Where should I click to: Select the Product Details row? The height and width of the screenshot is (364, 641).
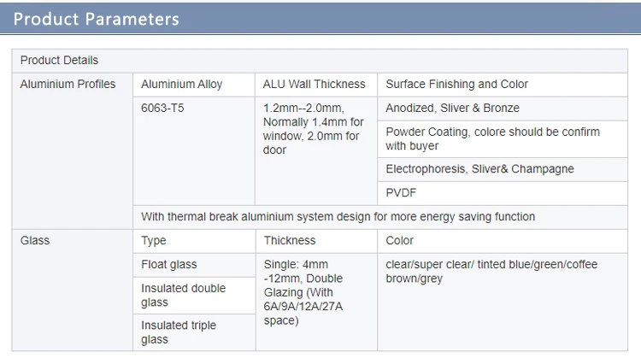tap(320, 61)
